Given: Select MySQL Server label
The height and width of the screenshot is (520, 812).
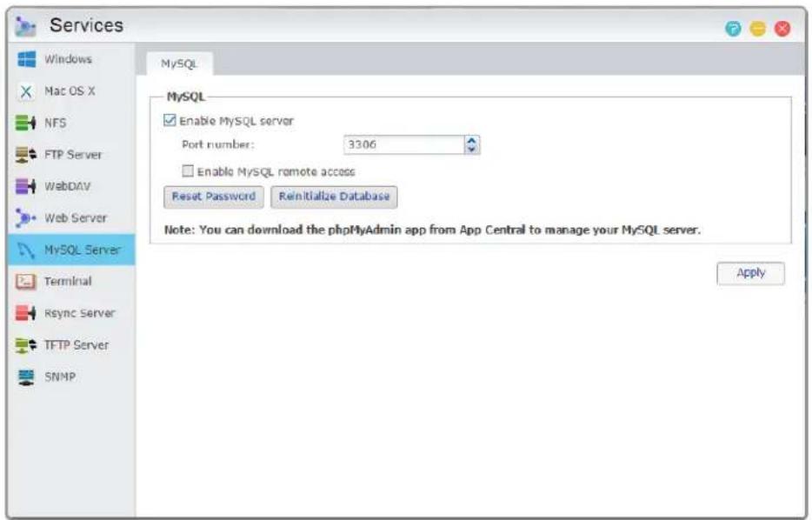Looking at the screenshot, I should coord(82,250).
